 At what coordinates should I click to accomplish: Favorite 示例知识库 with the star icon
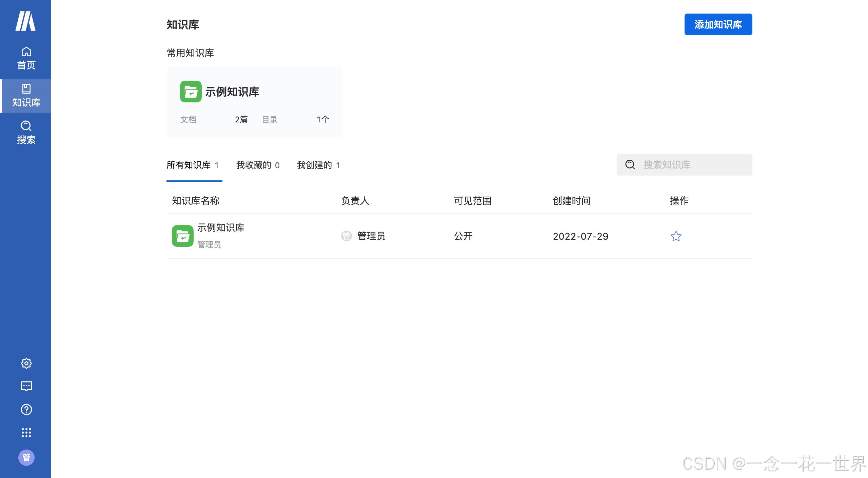tap(676, 236)
